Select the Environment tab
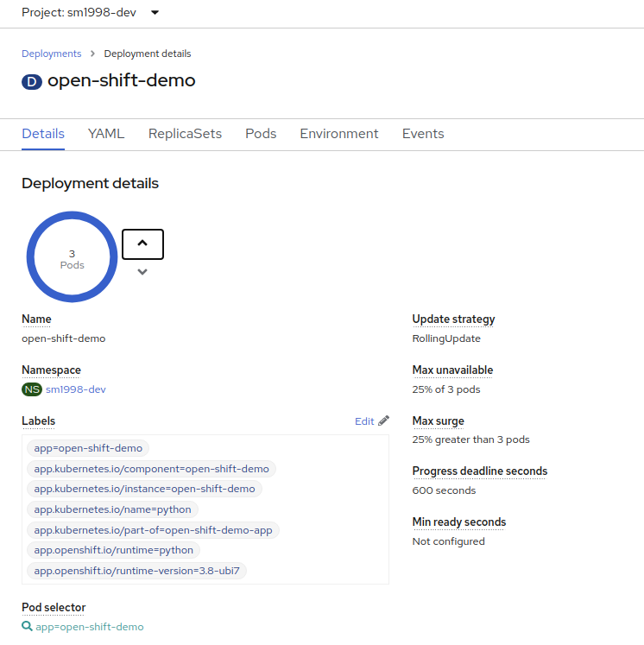Screen dimensions: 644x645 click(339, 134)
